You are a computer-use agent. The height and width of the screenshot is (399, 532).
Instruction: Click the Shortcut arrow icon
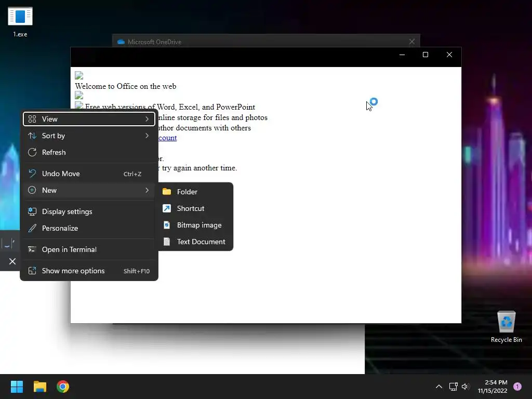[x=167, y=208]
